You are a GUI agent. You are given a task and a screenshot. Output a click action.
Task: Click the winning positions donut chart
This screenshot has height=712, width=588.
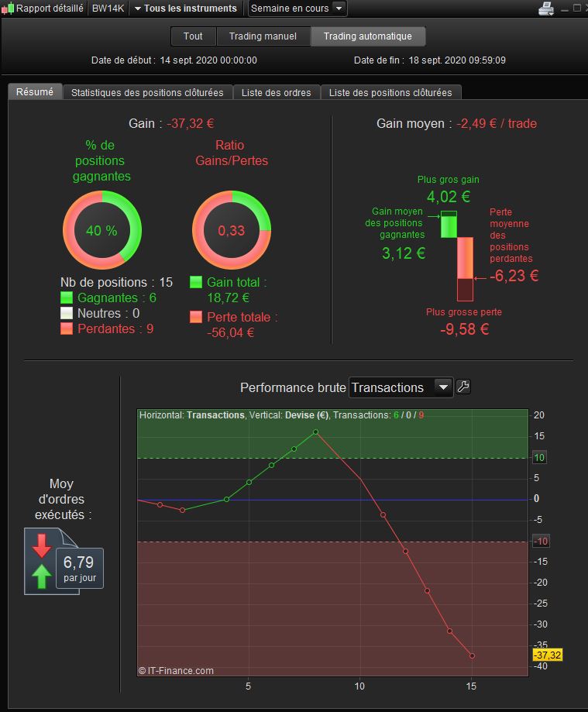click(101, 230)
